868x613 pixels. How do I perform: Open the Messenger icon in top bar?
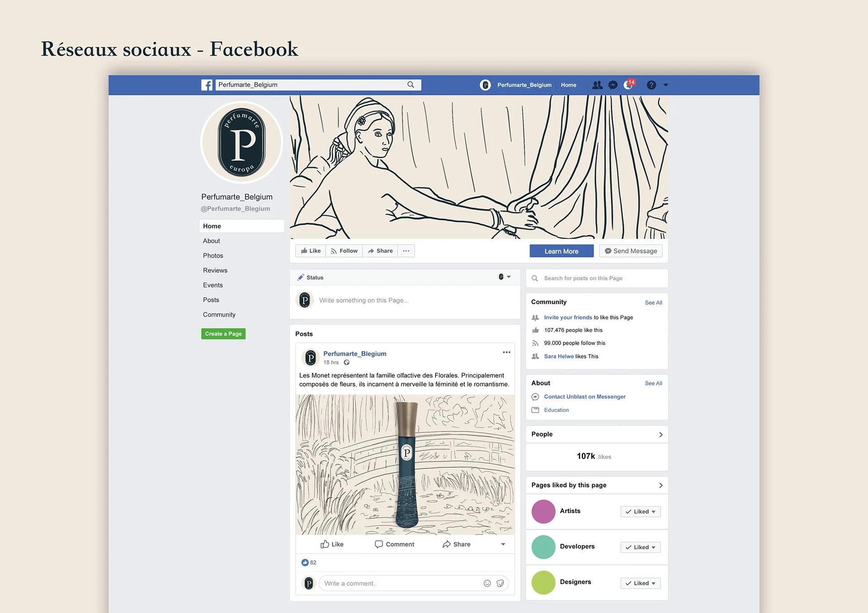point(613,85)
